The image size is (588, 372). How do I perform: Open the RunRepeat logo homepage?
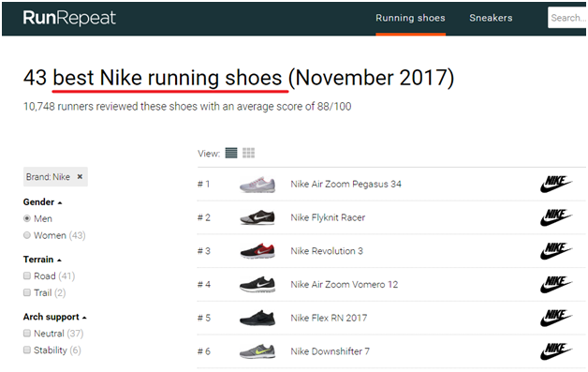pos(69,18)
